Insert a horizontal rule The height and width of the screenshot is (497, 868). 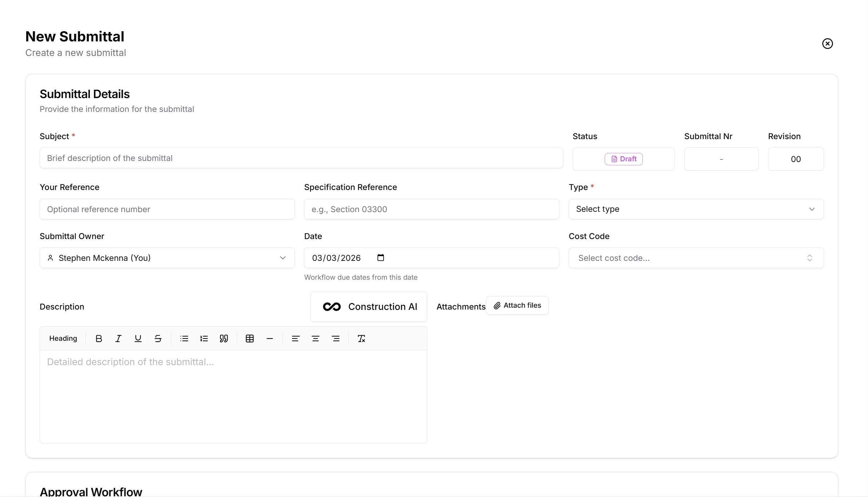(269, 338)
